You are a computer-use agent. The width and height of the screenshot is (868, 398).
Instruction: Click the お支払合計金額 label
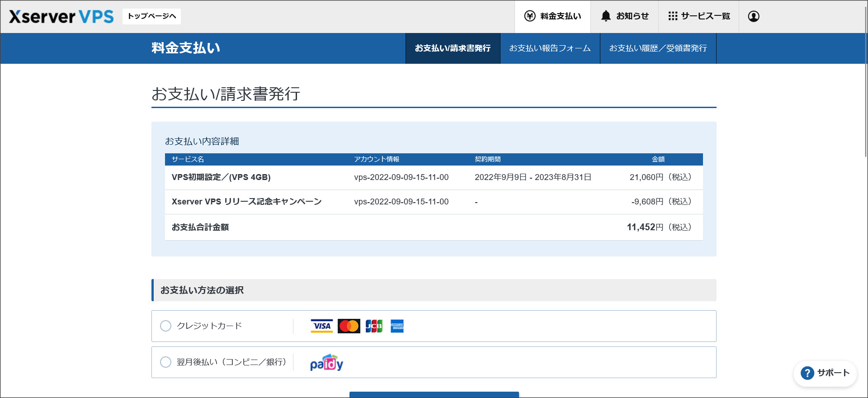coord(200,227)
